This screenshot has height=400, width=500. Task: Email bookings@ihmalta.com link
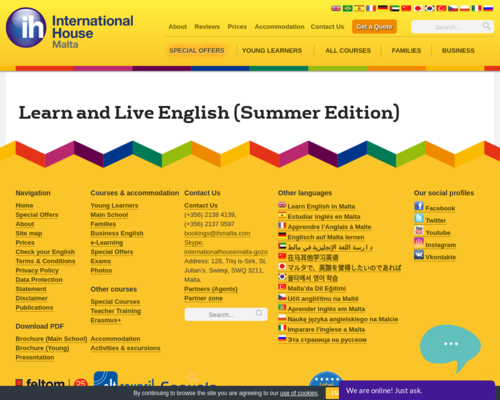click(217, 233)
